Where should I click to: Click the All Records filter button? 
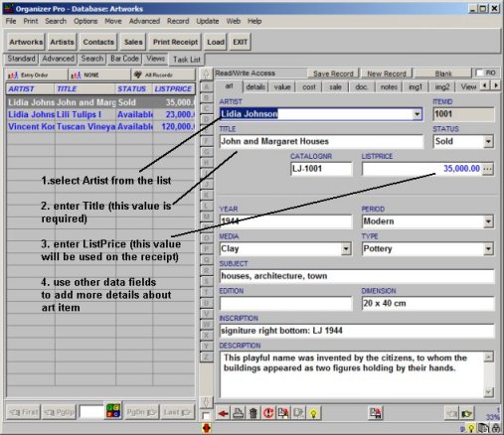(163, 75)
